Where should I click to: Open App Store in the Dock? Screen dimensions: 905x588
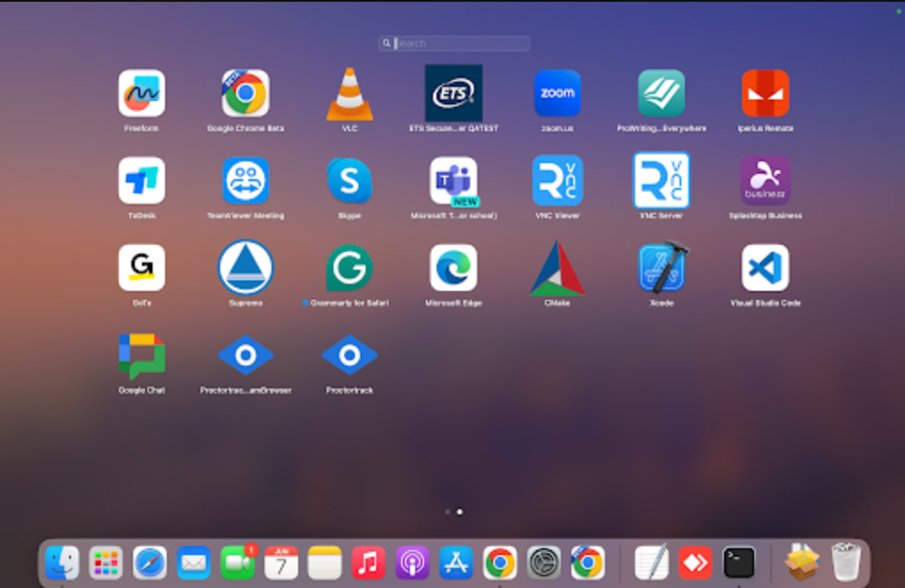click(456, 562)
